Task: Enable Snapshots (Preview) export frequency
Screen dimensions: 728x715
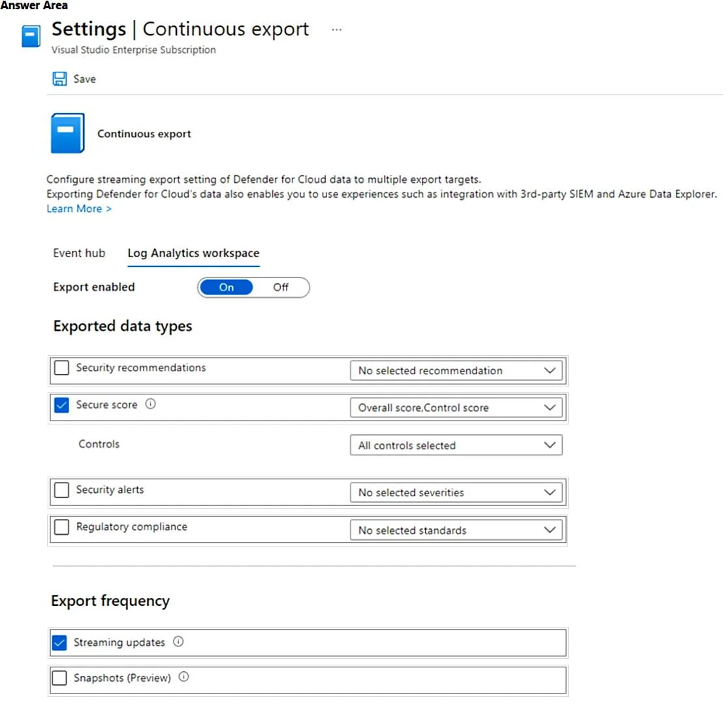Action: pyautogui.click(x=59, y=678)
